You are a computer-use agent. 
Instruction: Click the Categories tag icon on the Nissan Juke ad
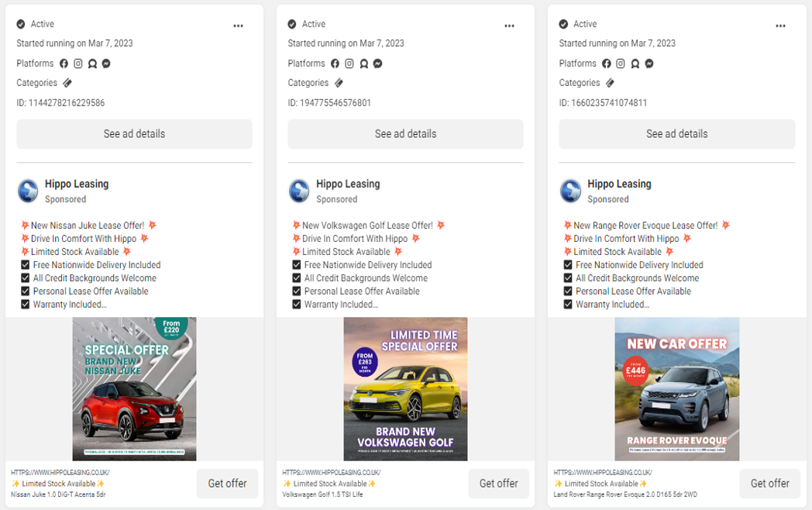[67, 82]
